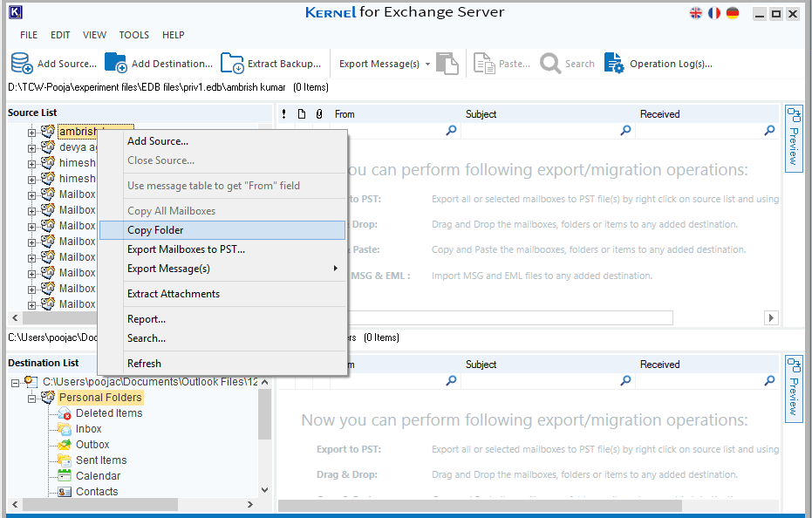Choose Add Source in context menu
Viewport: 812px width, 518px height.
(222, 141)
